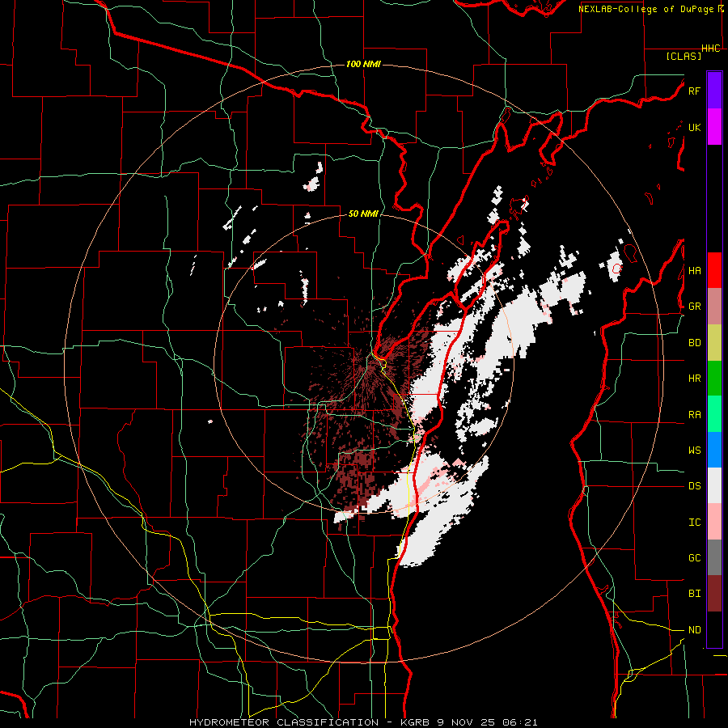This screenshot has height=728, width=728.
Task: Click the WS legend label
Action: coord(694,451)
